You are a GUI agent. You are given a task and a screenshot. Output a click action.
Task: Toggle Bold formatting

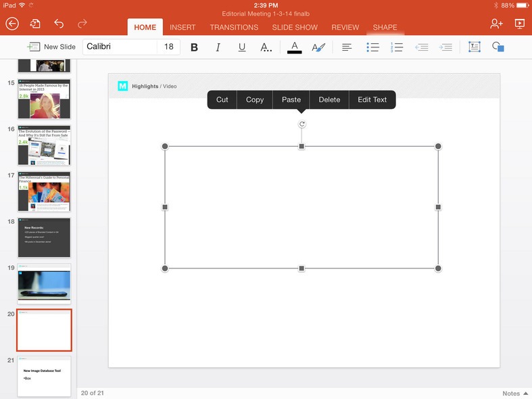point(194,47)
